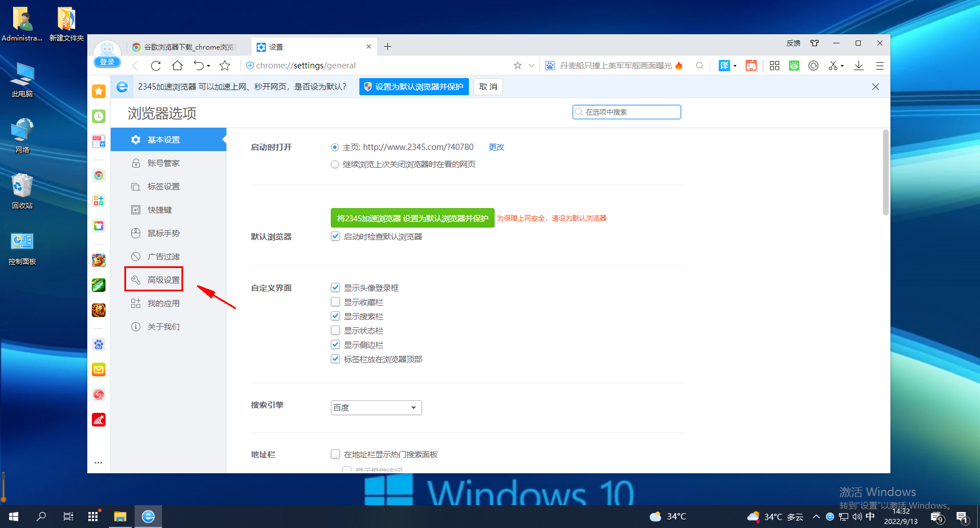Enable 在地址栏显示热门搜索面板 checkbox
The image size is (980, 528).
point(335,454)
